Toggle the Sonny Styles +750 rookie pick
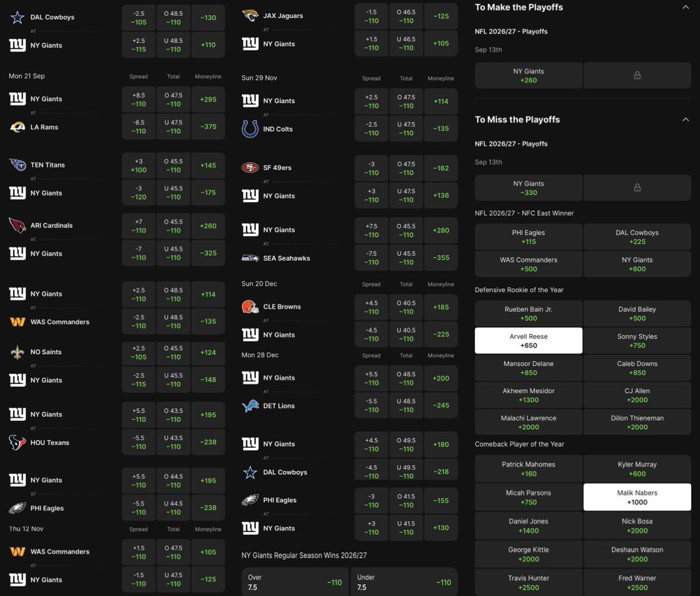This screenshot has height=596, width=700. (637, 340)
